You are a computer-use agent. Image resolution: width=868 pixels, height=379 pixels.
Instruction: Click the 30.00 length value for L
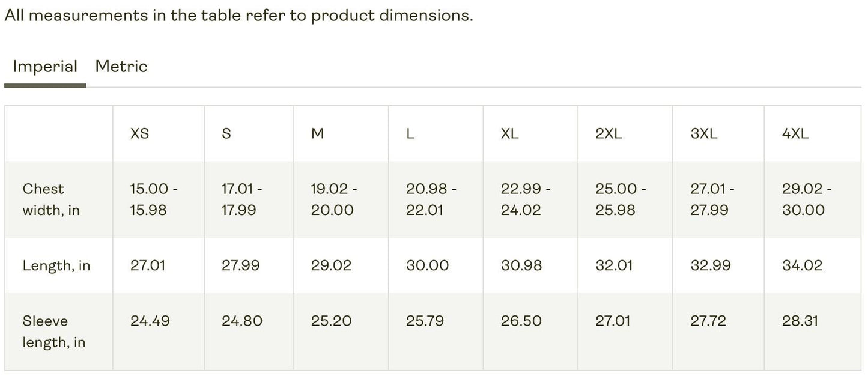427,265
